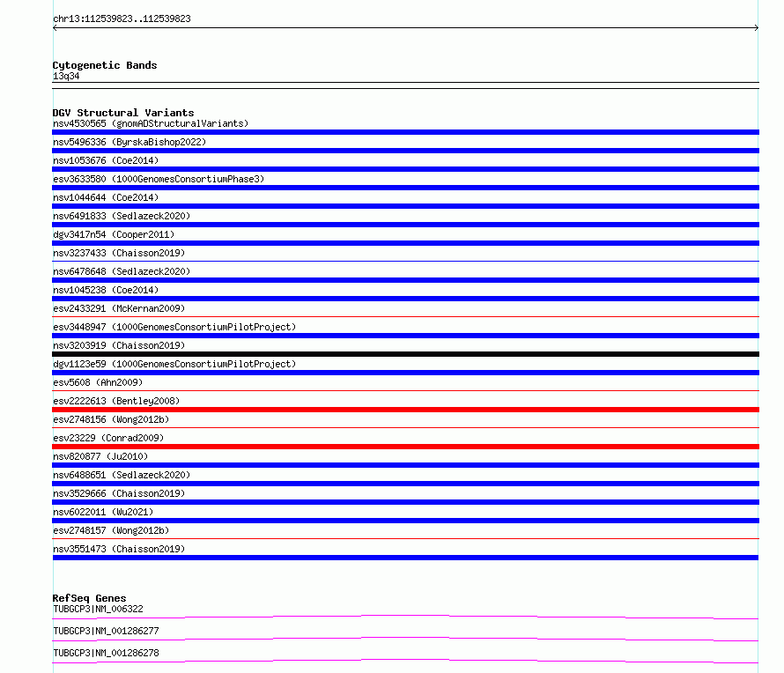Select nsv820877 (Ju2010) variant label
The width and height of the screenshot is (784, 673).
point(100,456)
